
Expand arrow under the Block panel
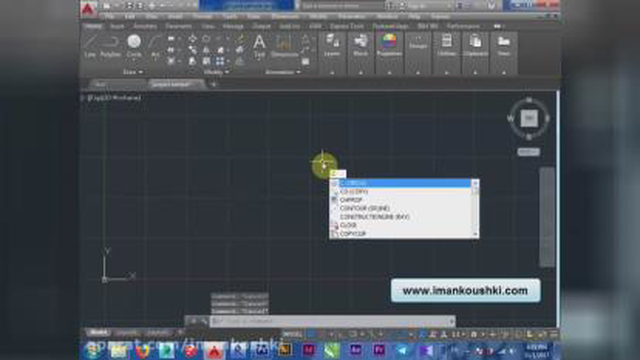click(360, 73)
